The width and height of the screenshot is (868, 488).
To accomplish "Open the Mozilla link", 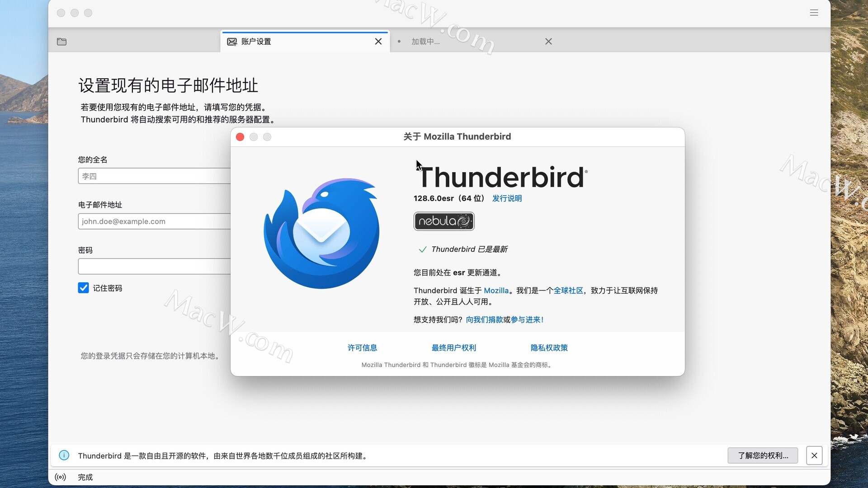I will point(496,291).
